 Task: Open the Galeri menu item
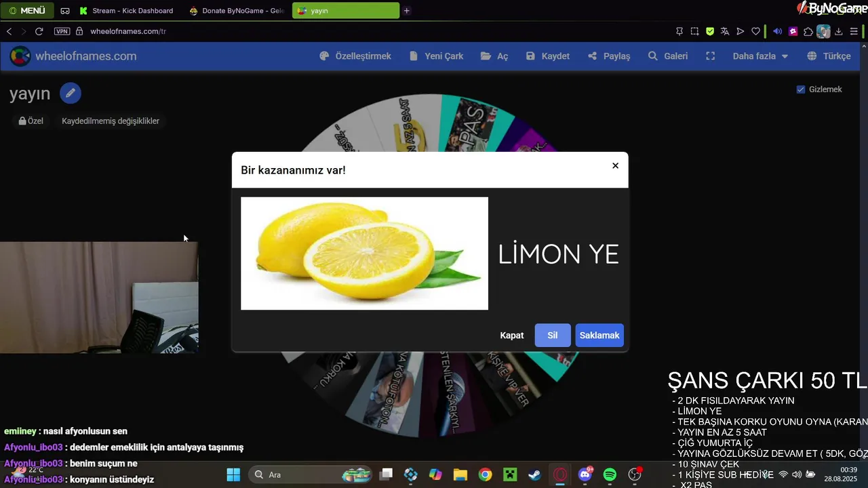click(x=668, y=56)
